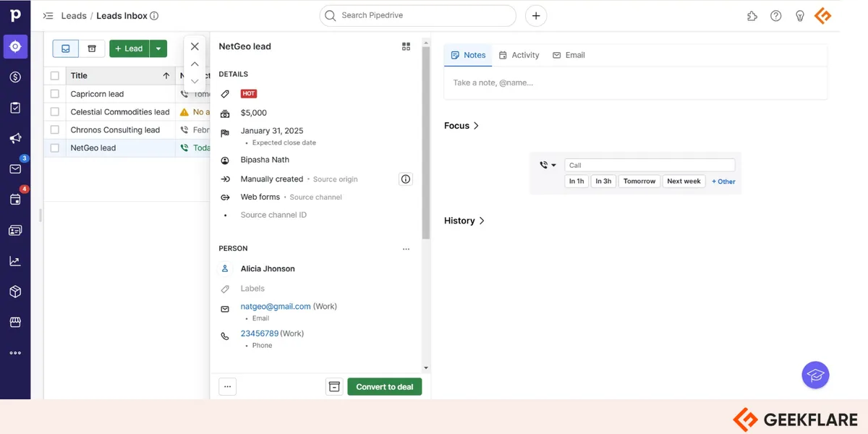Click the HOT label tag

[249, 93]
